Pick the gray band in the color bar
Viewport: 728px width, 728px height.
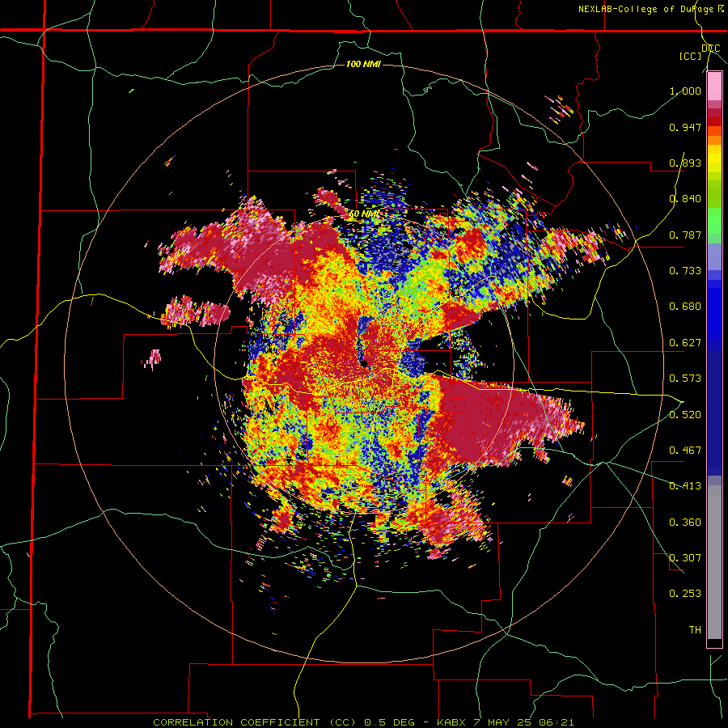[714, 562]
